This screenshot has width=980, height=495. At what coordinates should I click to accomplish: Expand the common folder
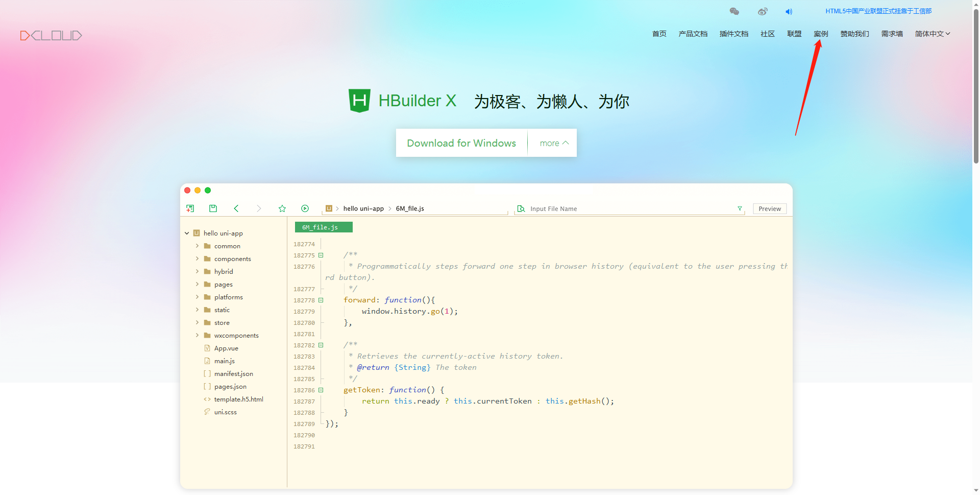pyautogui.click(x=197, y=246)
